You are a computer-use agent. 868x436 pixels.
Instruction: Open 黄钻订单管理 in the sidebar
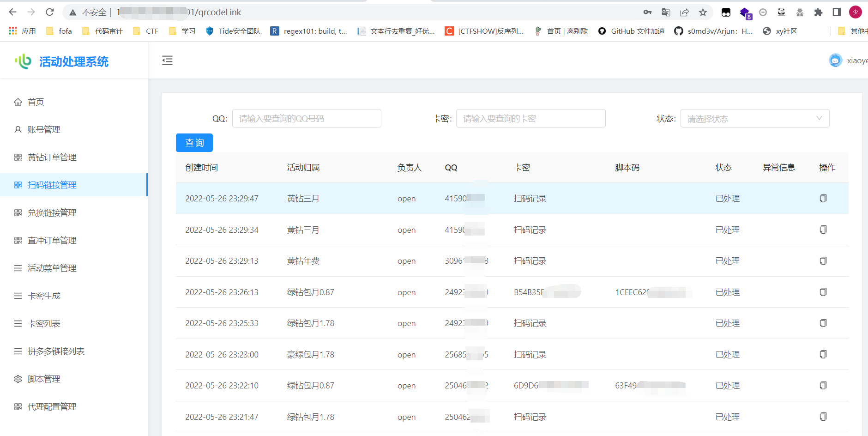point(74,157)
